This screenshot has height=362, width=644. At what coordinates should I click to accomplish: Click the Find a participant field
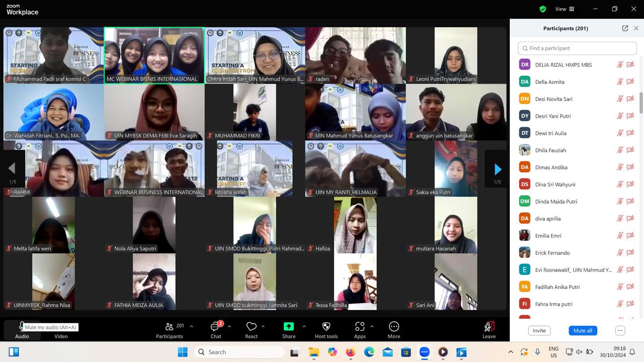click(x=577, y=48)
